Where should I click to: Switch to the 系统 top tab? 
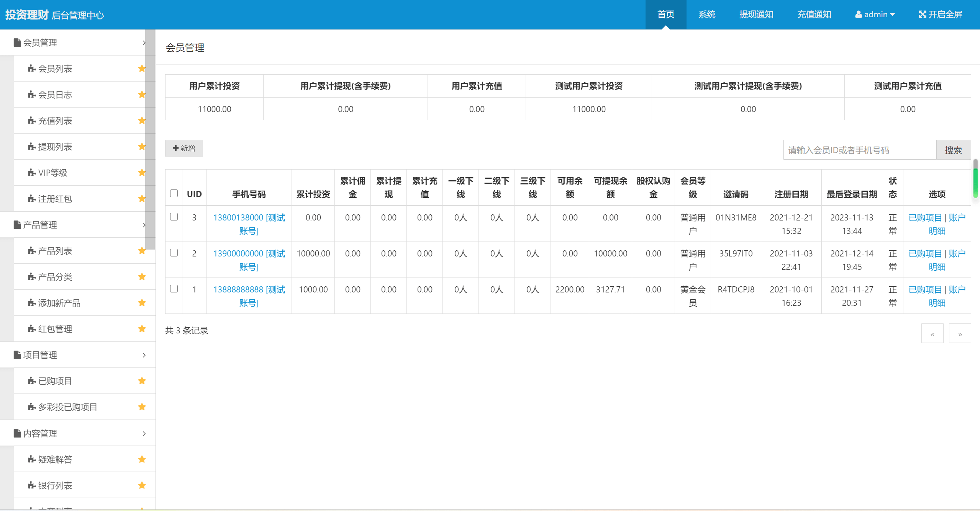(706, 15)
